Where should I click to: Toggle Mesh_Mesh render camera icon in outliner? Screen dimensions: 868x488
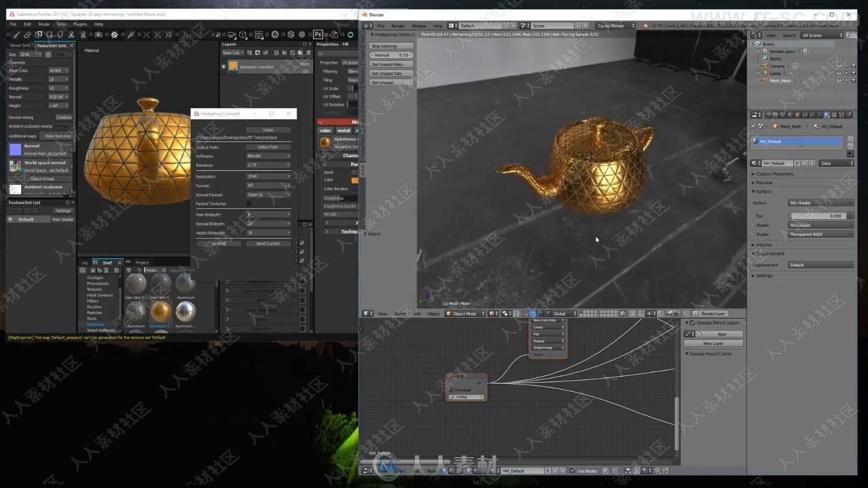tap(853, 80)
